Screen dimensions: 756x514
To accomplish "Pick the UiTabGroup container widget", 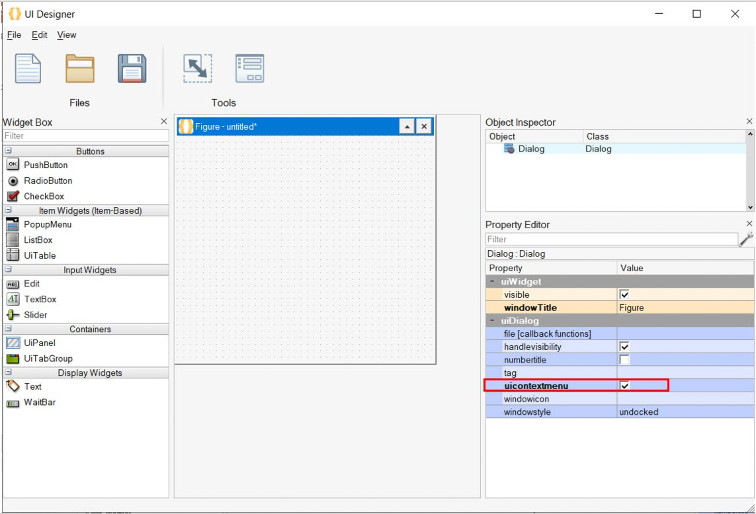I will (47, 359).
